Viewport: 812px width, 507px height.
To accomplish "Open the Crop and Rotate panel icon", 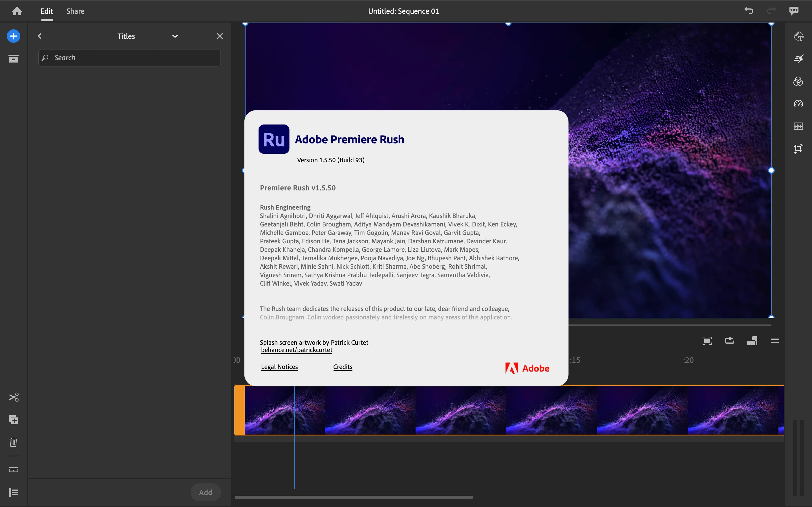I will (798, 148).
